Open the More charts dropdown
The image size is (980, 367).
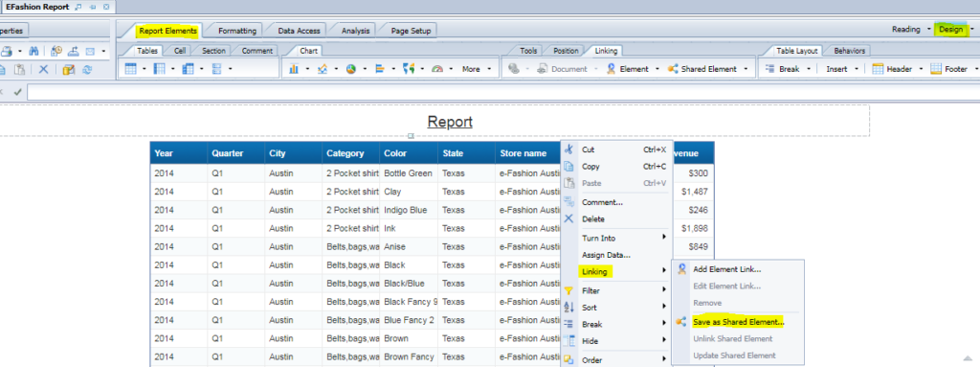[489, 69]
